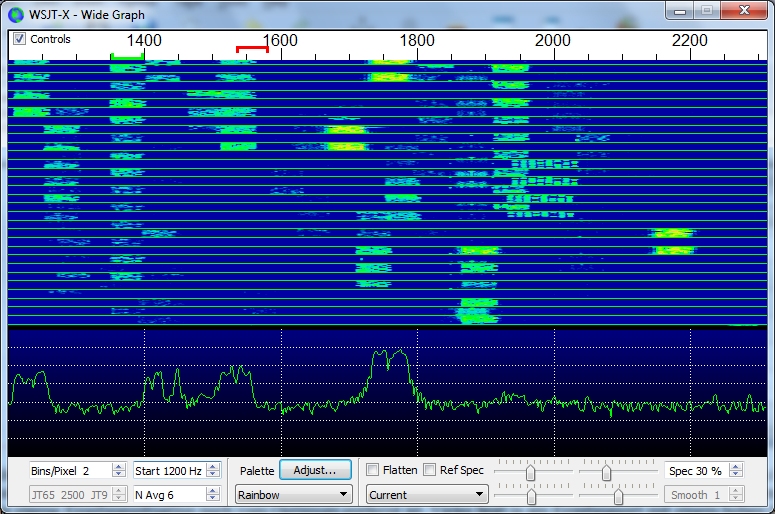Increase N Avg value with up arrow
The width and height of the screenshot is (775, 514).
[x=212, y=490]
